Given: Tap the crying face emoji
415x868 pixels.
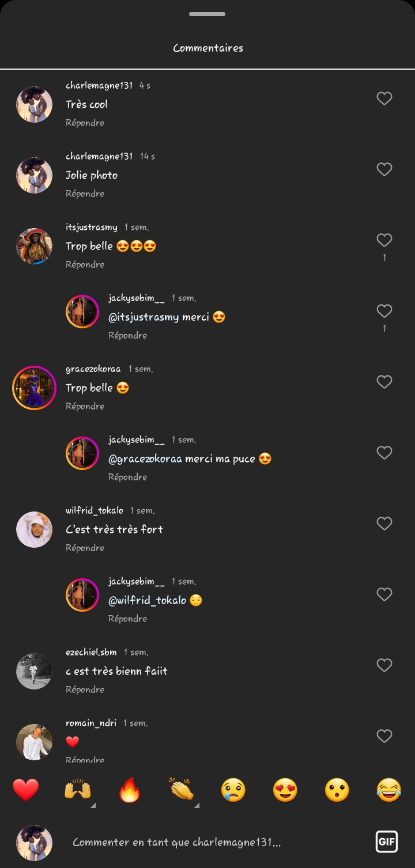Looking at the screenshot, I should (x=233, y=790).
